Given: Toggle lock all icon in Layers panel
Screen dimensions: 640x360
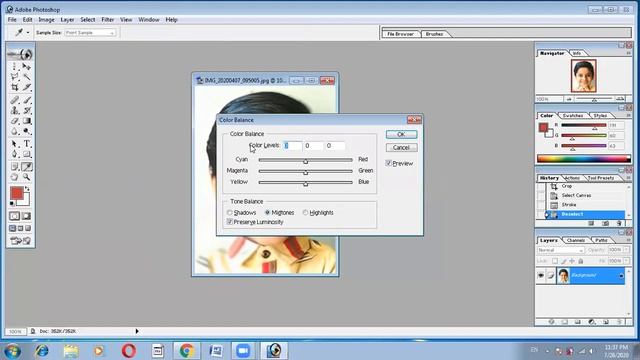Looking at the screenshot, I should (581, 261).
